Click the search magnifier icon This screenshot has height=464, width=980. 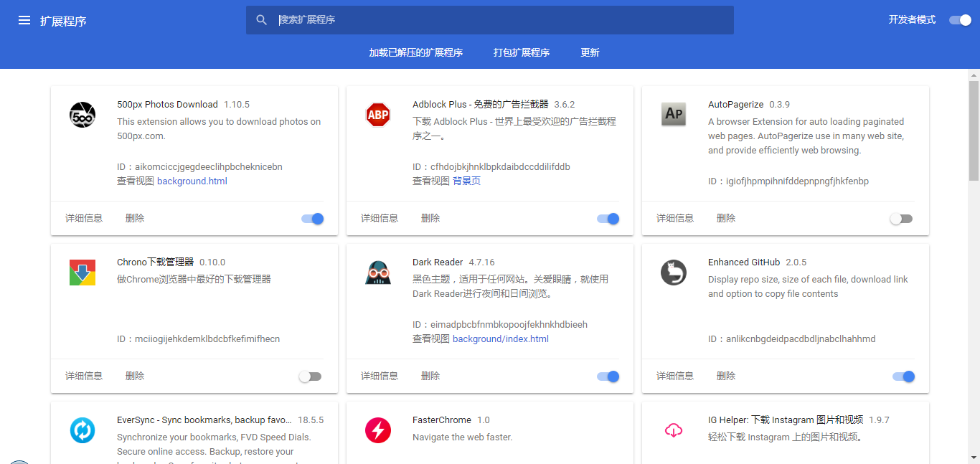[262, 20]
